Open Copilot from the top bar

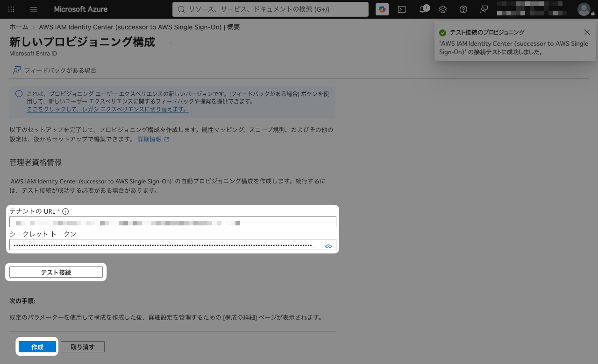coord(382,9)
